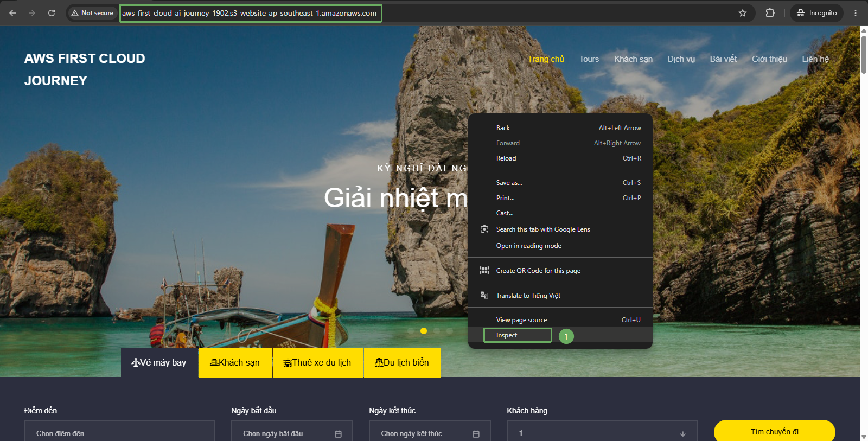
Task: Bookmark this page with star icon
Action: (x=743, y=13)
